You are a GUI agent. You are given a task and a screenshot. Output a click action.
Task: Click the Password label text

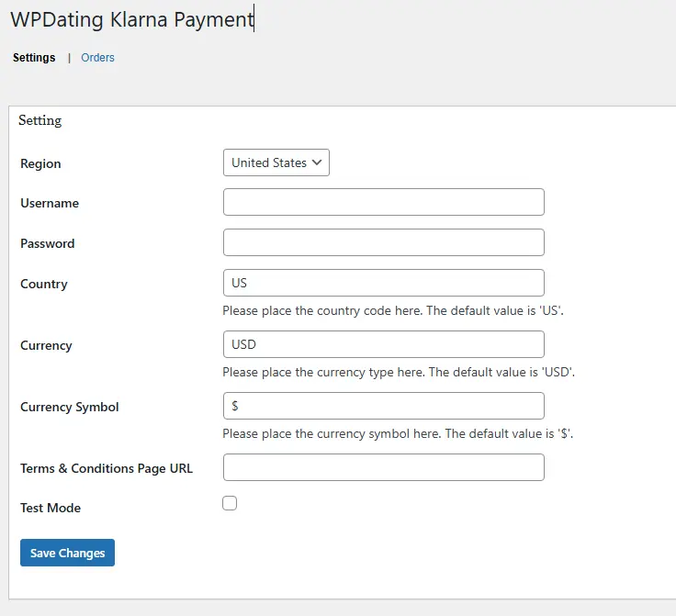(x=48, y=243)
